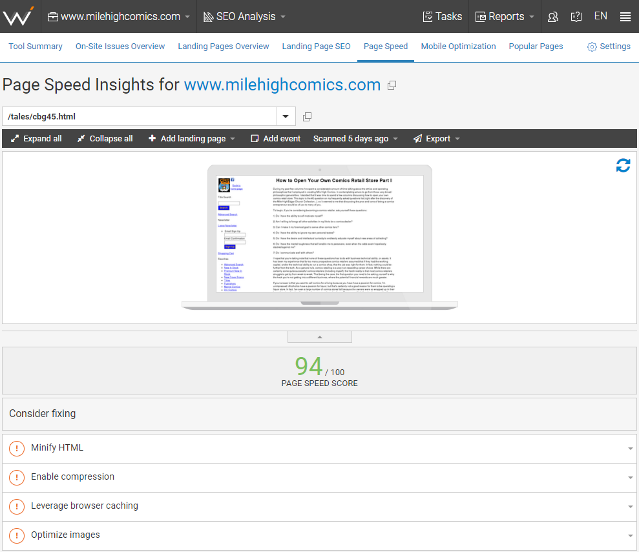Click warning icon beside Leverage browser caching
Viewport: 639px width, 552px height.
point(17,506)
